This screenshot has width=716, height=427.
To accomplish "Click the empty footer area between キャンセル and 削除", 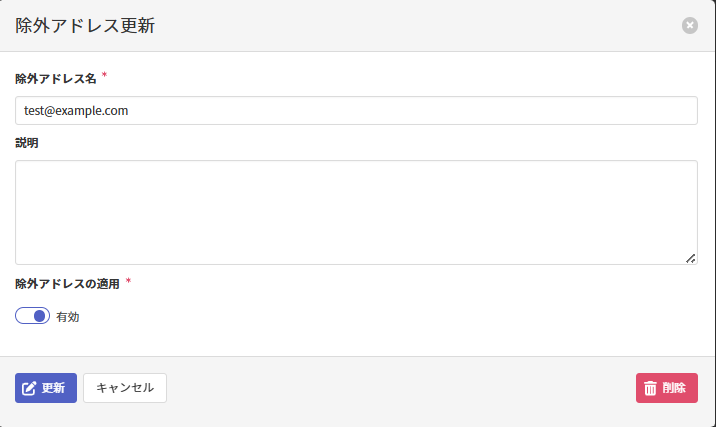I will (x=400, y=388).
